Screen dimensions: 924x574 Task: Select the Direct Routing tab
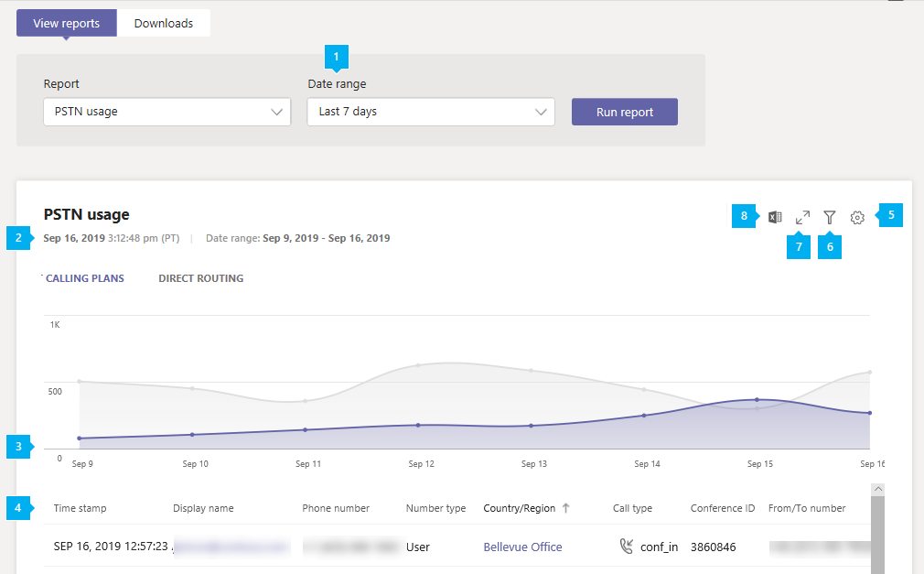(200, 278)
